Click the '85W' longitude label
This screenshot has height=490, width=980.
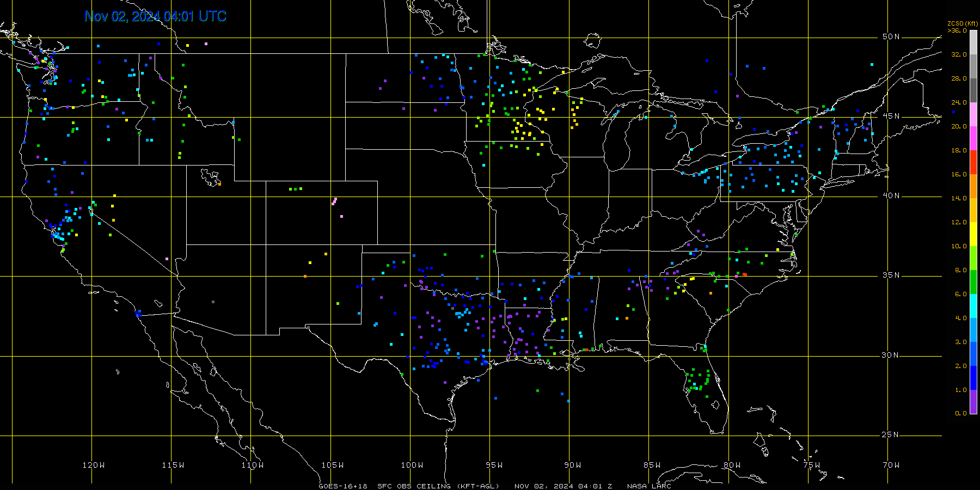click(x=652, y=465)
